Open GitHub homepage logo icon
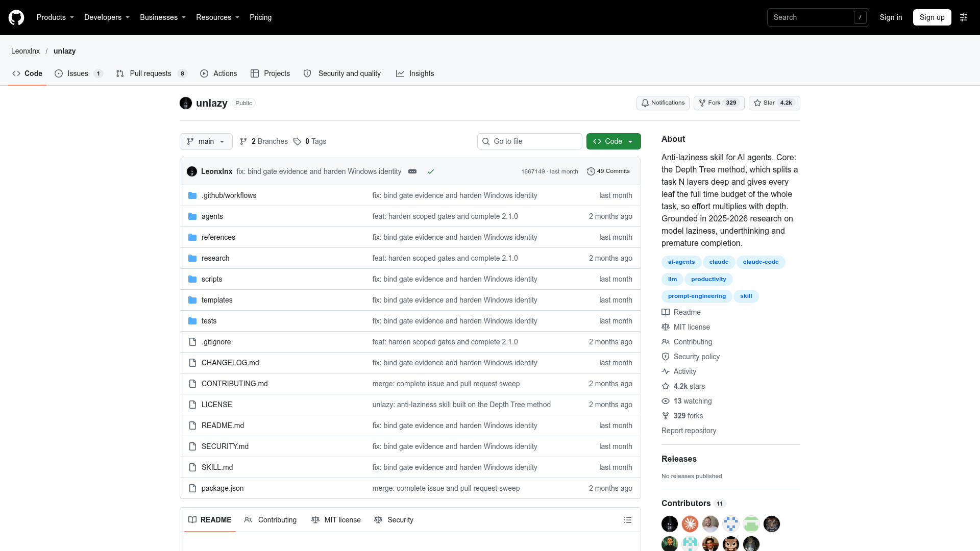 pyautogui.click(x=16, y=17)
